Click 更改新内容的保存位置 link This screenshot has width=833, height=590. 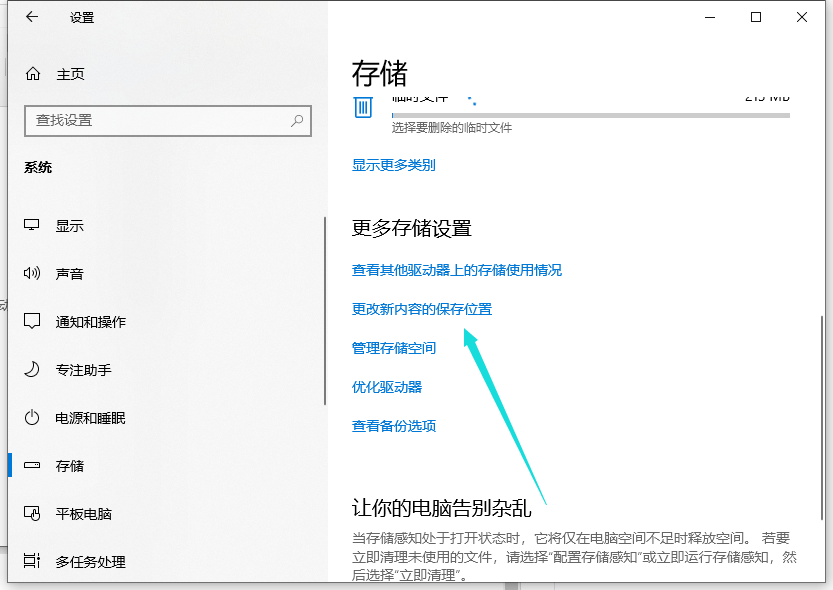pos(422,310)
